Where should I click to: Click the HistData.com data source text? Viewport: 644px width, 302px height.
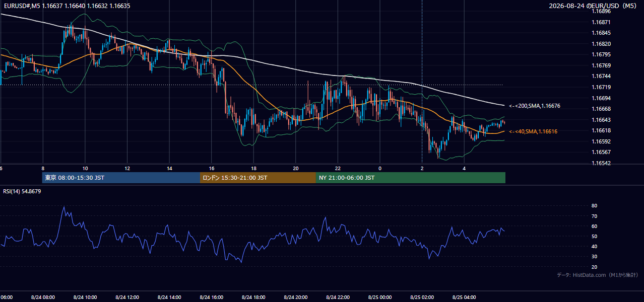[x=598, y=275]
